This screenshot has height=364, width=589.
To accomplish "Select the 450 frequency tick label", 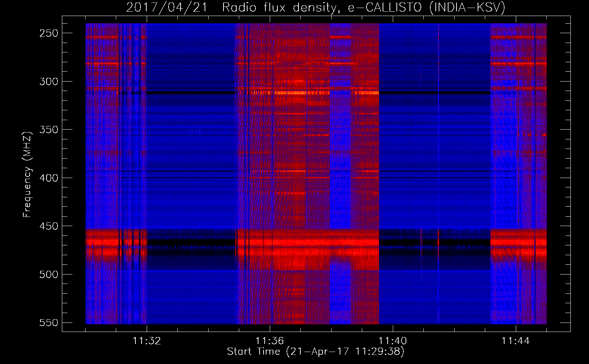I will (x=49, y=226).
